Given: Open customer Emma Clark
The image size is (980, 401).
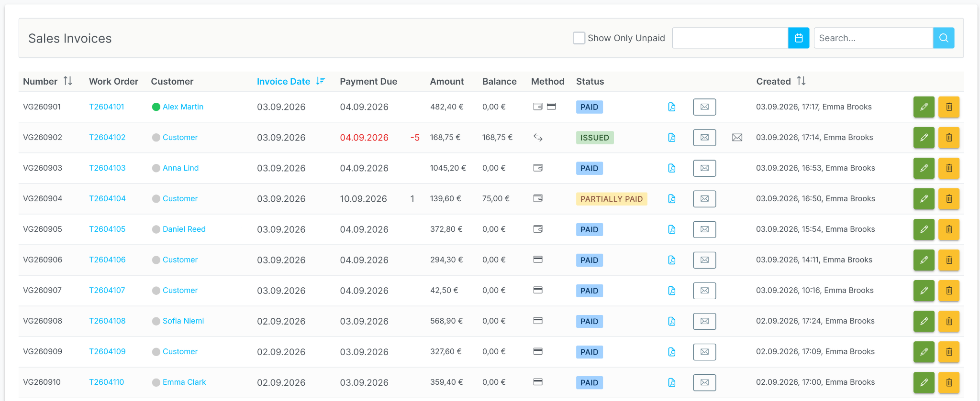Looking at the screenshot, I should 184,382.
